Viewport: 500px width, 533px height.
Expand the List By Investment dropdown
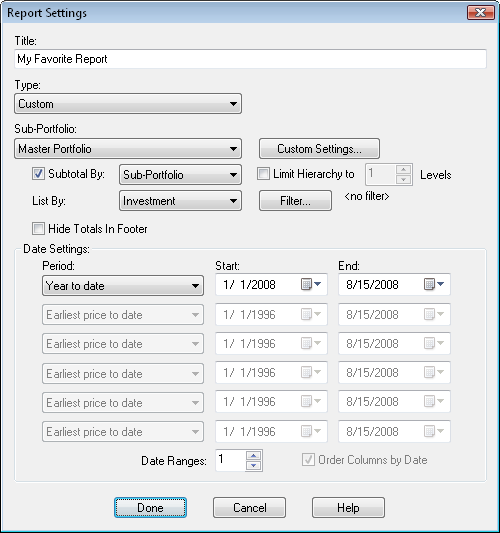[x=180, y=201]
